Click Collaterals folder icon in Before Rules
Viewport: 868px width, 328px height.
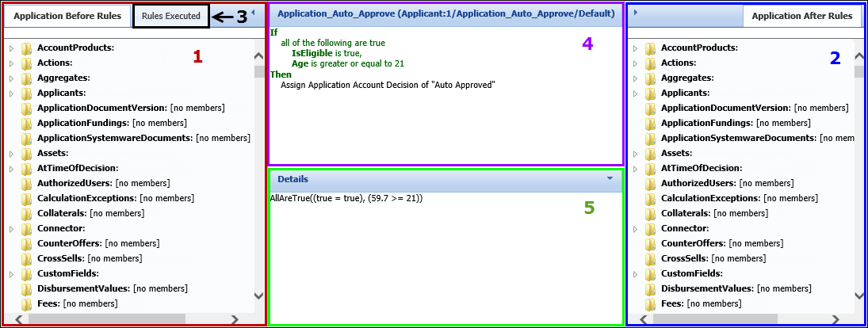coord(27,213)
